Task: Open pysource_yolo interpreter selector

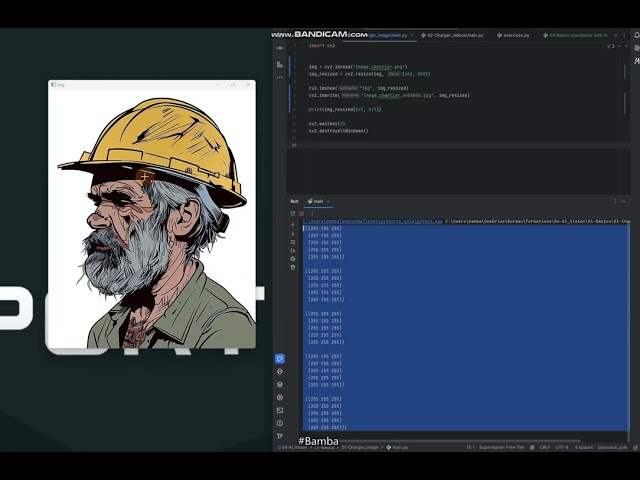Action: 612,447
